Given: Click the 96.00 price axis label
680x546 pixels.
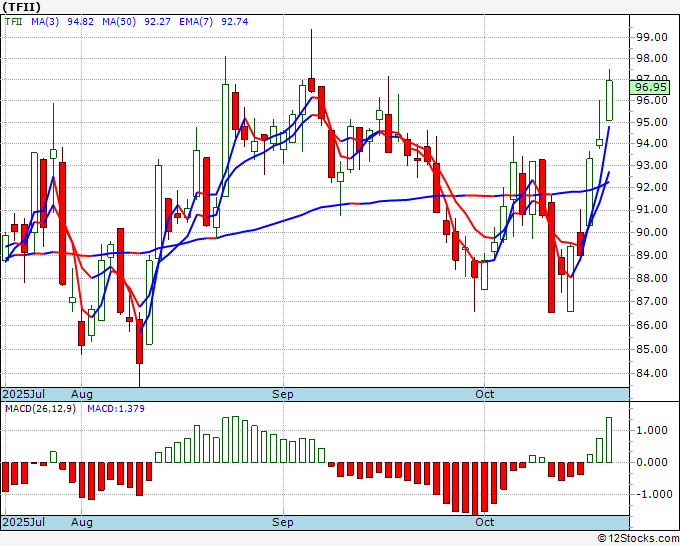Looking at the screenshot, I should (651, 100).
